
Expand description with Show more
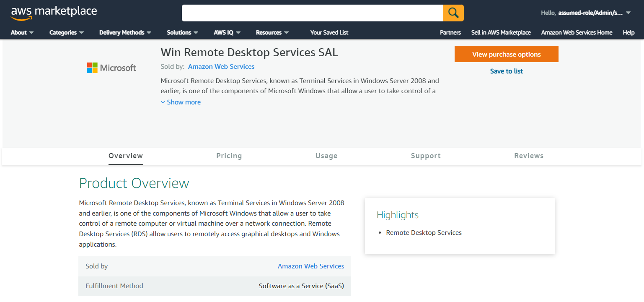(x=181, y=102)
